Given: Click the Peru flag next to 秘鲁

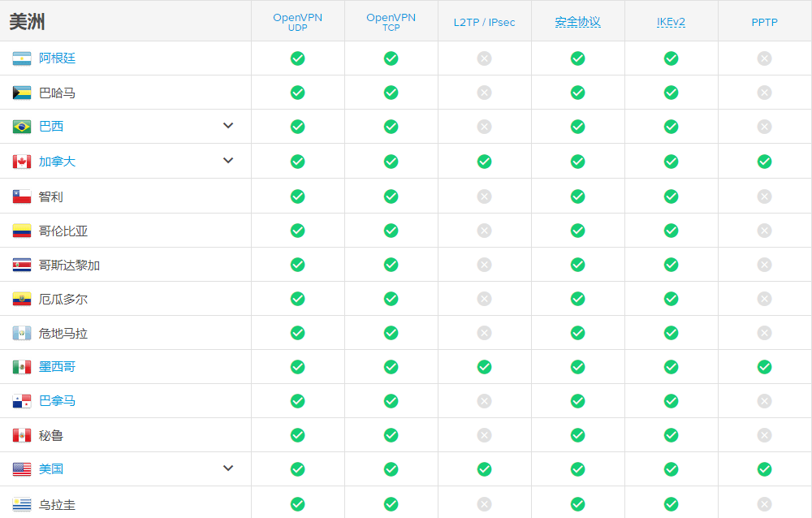Looking at the screenshot, I should (x=22, y=436).
